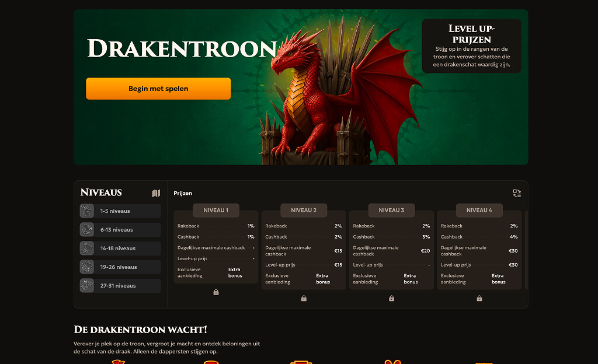Click Niveau 4 €30 Level-up prijs value

(513, 265)
